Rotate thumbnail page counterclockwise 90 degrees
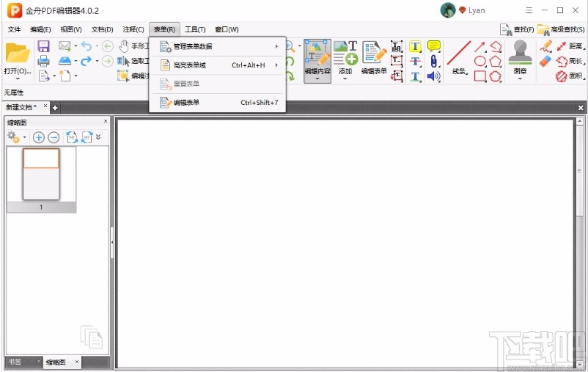This screenshot has height=372, width=588. [x=72, y=137]
